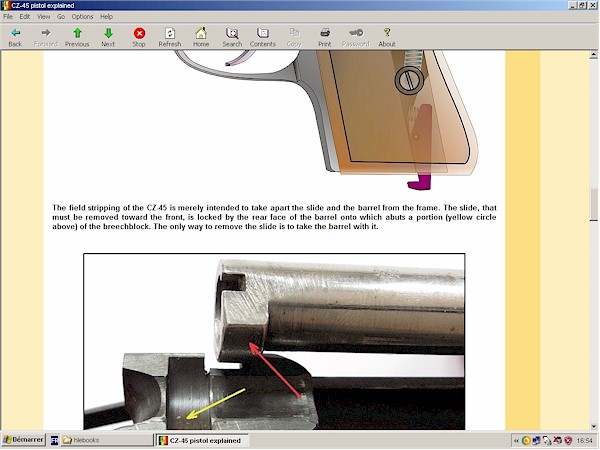Click the application icon in title bar
600x450 pixels.
(x=6, y=5)
